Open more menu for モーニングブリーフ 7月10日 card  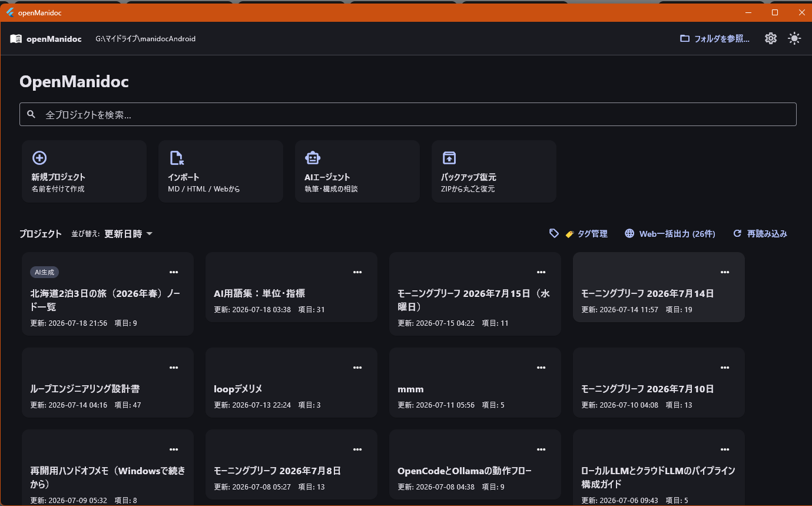725,368
